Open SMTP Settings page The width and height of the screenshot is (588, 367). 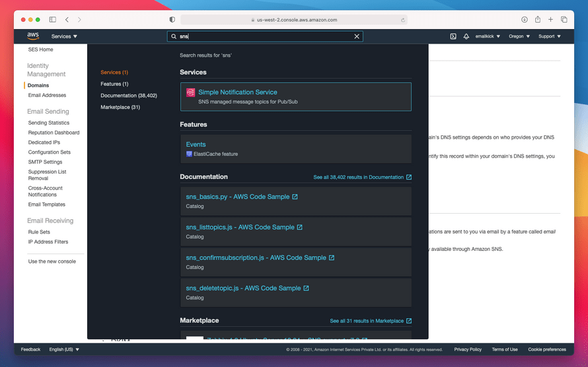pyautogui.click(x=45, y=162)
